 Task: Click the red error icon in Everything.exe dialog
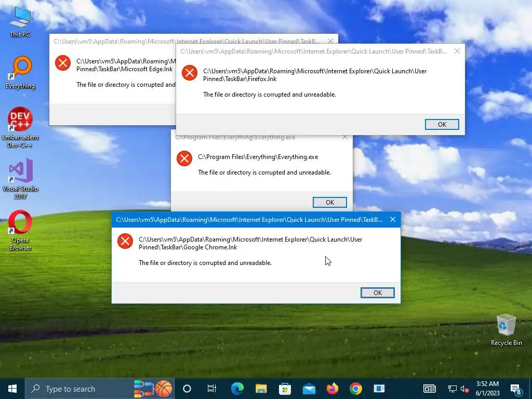184,159
